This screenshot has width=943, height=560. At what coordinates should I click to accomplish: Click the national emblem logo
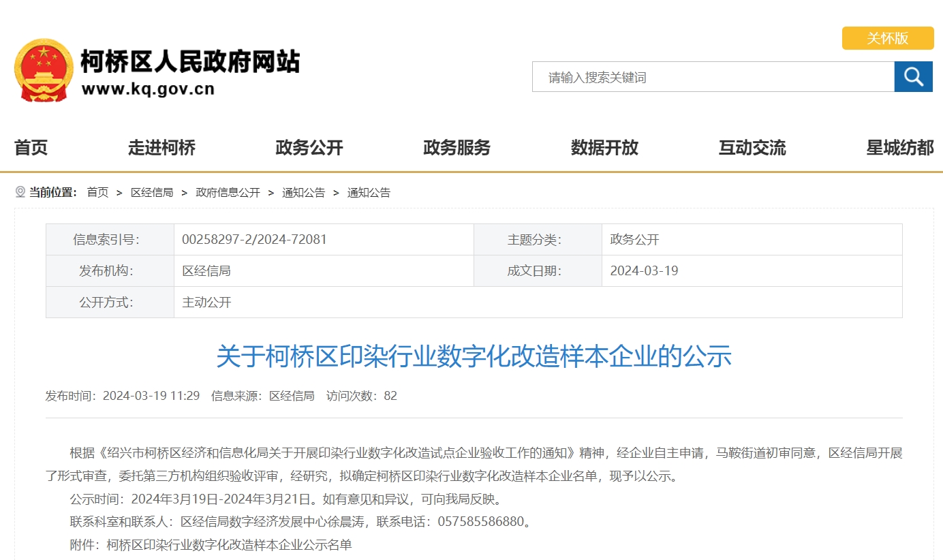pos(44,71)
